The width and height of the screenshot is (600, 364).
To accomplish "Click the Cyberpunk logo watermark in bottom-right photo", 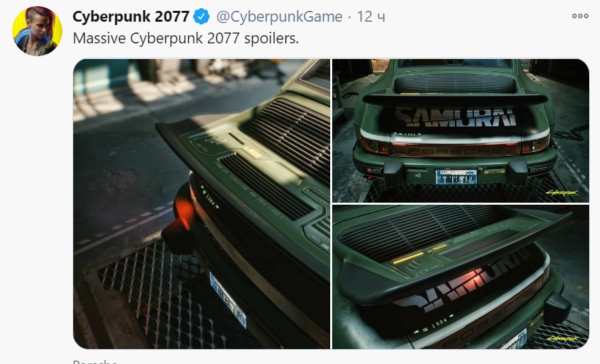I will [562, 339].
